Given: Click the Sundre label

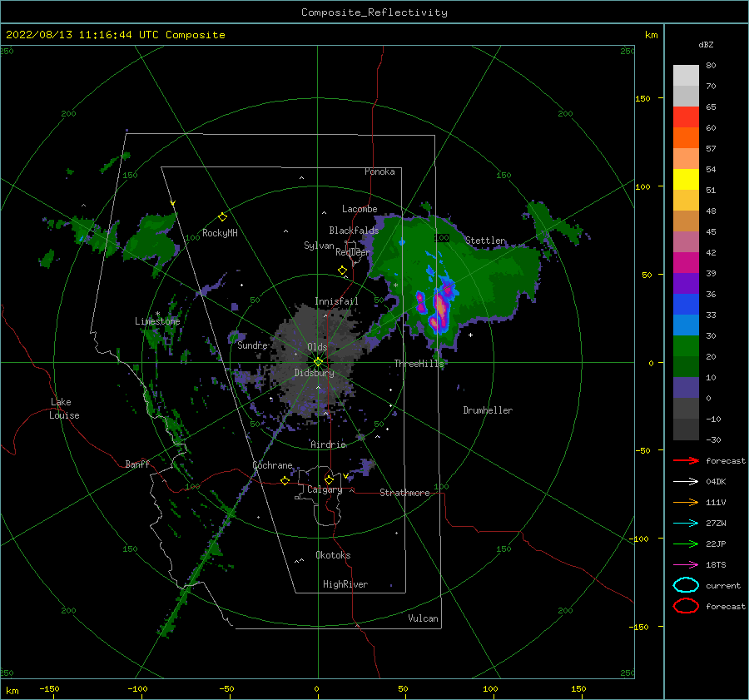Looking at the screenshot, I should (252, 345).
